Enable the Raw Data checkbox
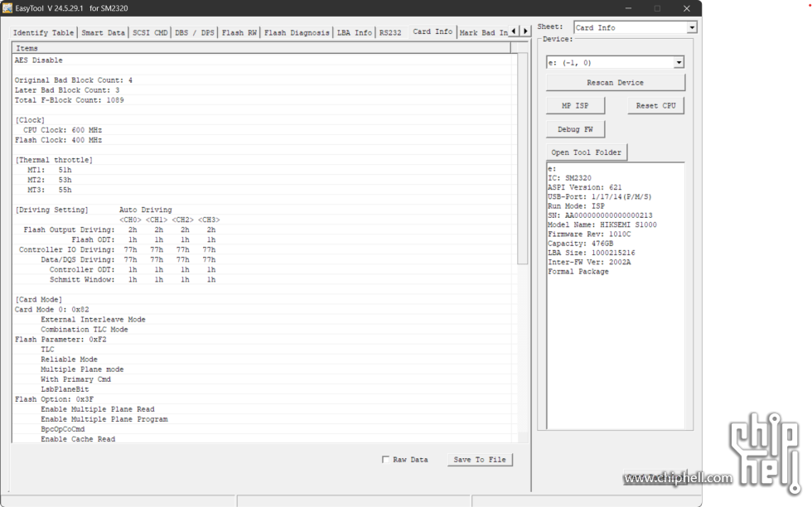 click(385, 459)
